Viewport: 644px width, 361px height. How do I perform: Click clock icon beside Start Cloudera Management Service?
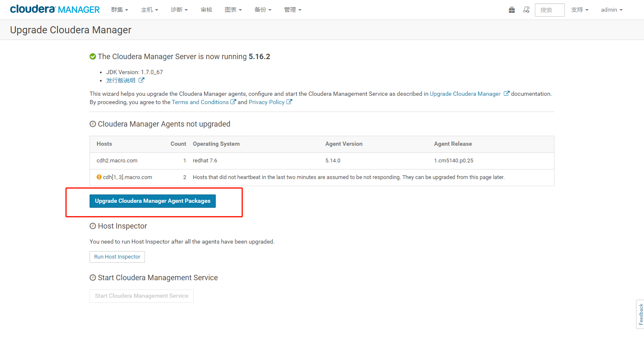click(93, 278)
